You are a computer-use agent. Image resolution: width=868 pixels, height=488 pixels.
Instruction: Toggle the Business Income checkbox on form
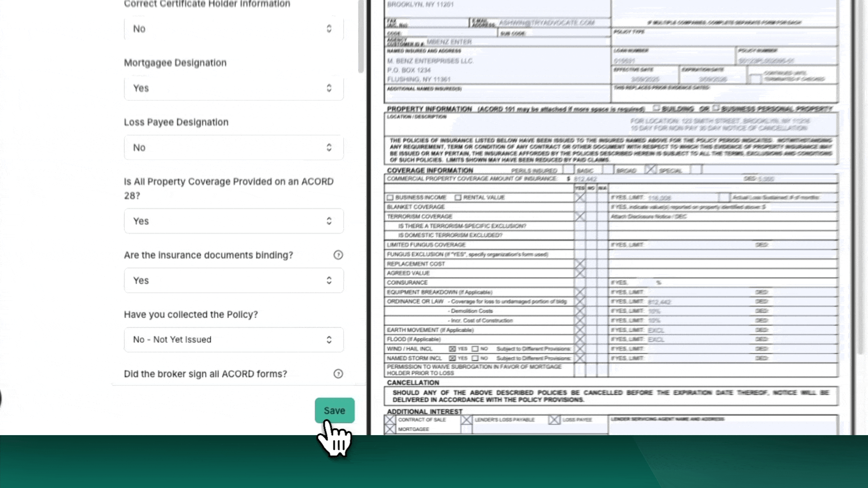(x=390, y=198)
